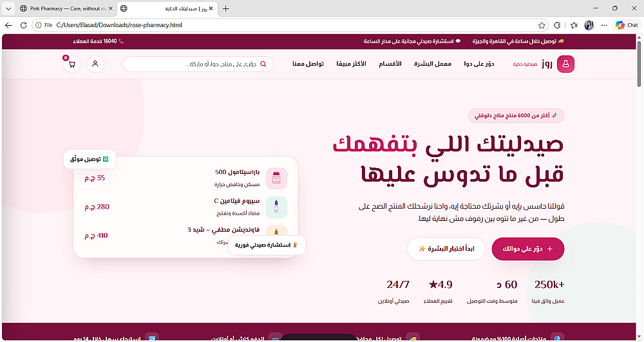Open the shopping cart icon

pyautogui.click(x=72, y=64)
